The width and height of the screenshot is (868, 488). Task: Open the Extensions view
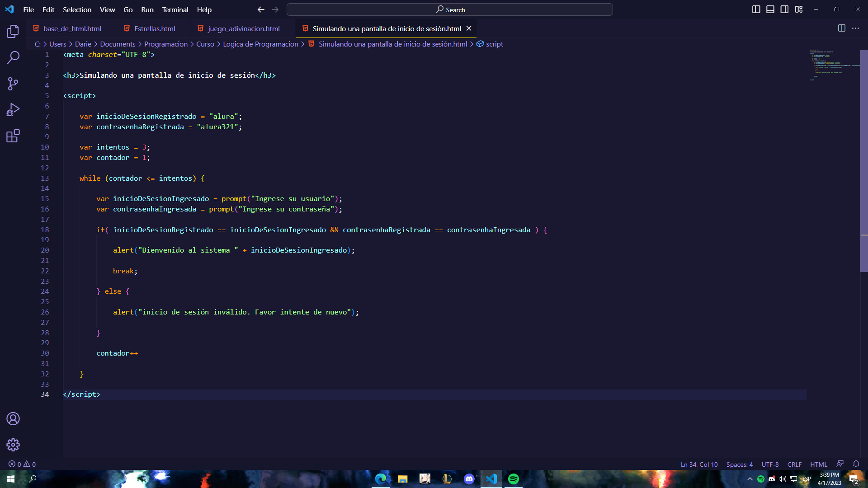[x=13, y=136]
